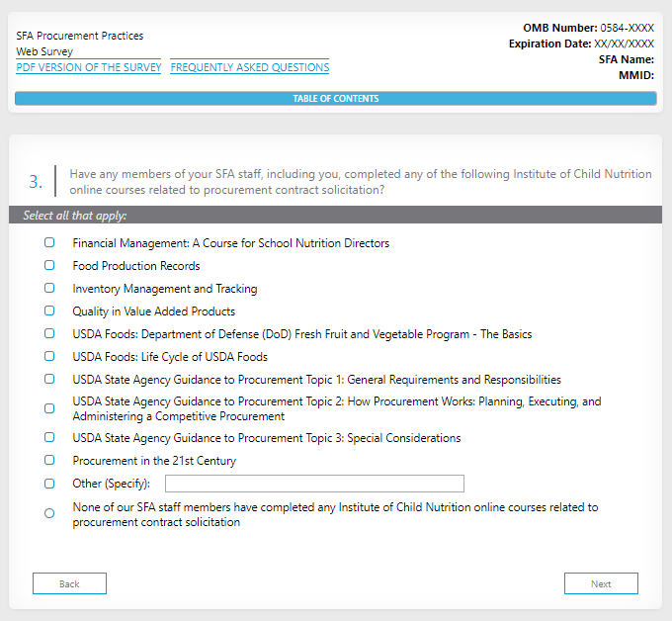This screenshot has height=621, width=672.
Task: Click the Expiration Date XX/XX/XXXX text
Action: tap(581, 44)
